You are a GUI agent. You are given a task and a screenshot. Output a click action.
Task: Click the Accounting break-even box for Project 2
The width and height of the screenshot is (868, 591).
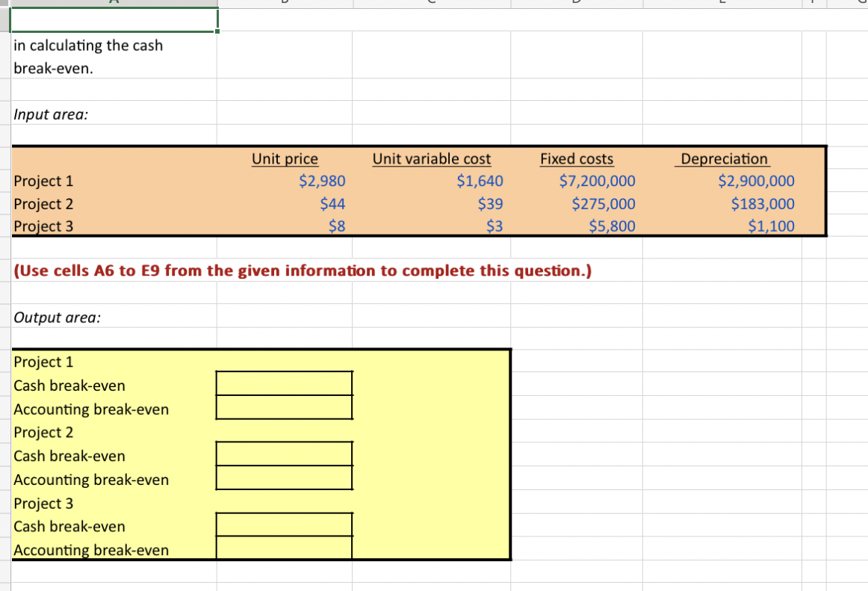click(284, 477)
